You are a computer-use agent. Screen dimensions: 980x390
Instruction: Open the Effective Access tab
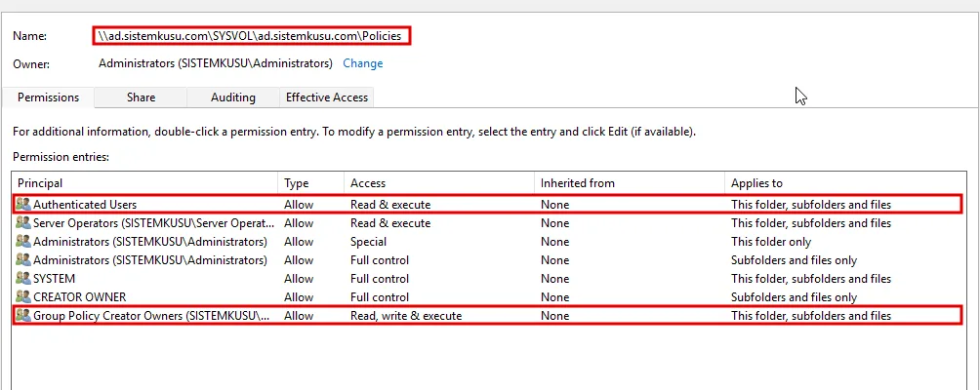click(327, 97)
